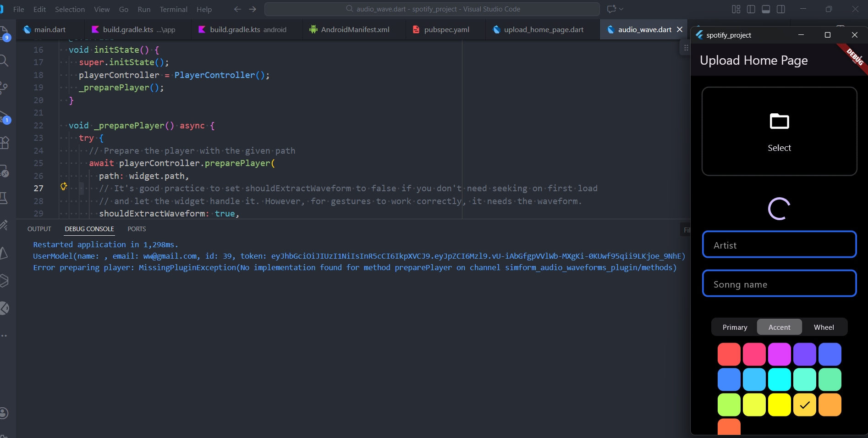This screenshot has width=868, height=438.
Task: Open the Extensions view
Action: pos(4,143)
